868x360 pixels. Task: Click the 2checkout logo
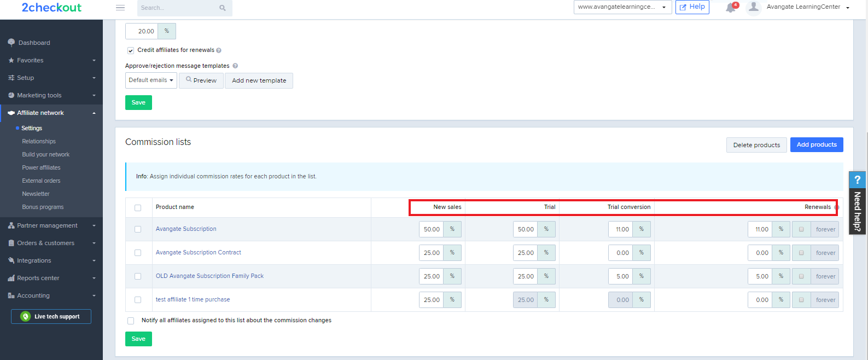coord(51,8)
